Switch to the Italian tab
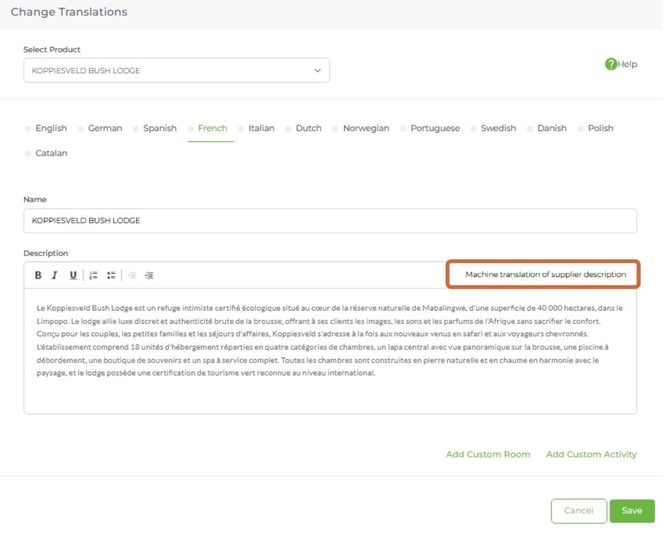 [x=262, y=128]
